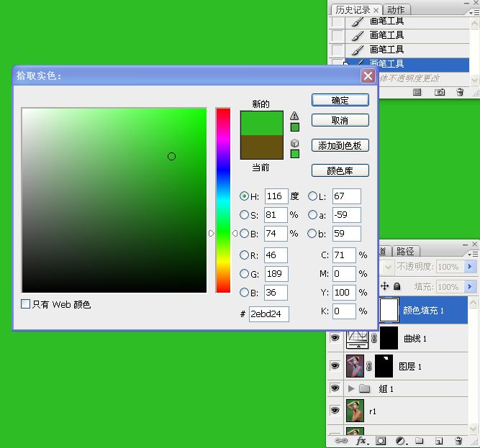Close the 历史记录 tab with its x
Screen dimensions: 480x448
pos(376,10)
